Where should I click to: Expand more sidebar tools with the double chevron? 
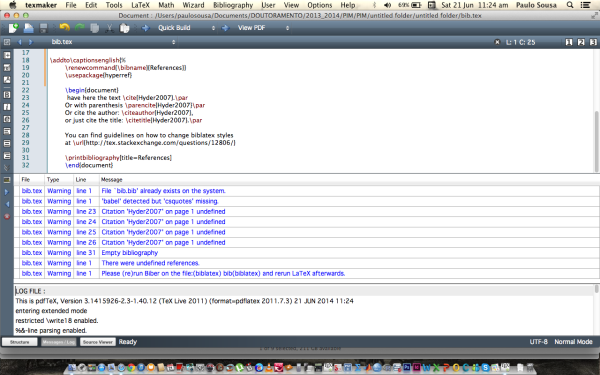(x=7, y=167)
